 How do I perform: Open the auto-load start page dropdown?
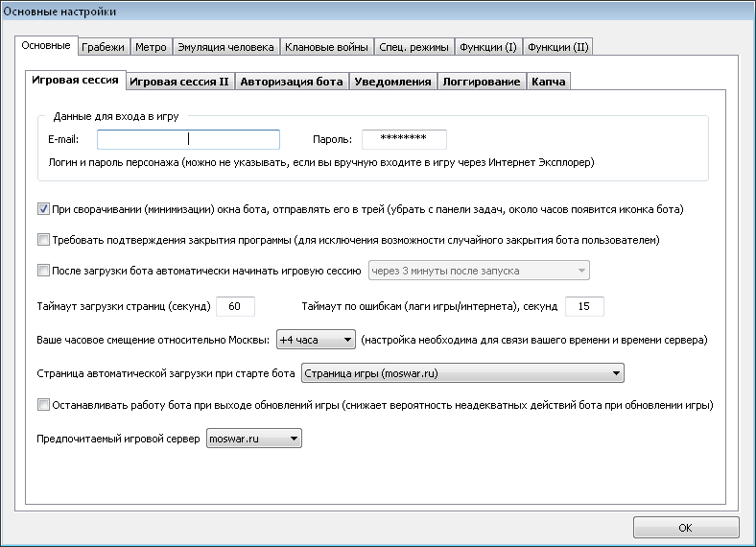click(x=462, y=373)
